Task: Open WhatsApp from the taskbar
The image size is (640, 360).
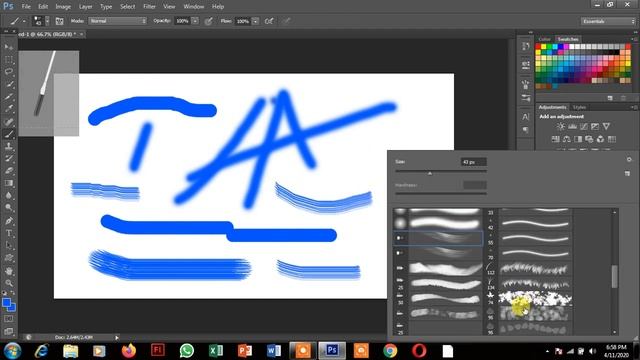Action: [187, 351]
